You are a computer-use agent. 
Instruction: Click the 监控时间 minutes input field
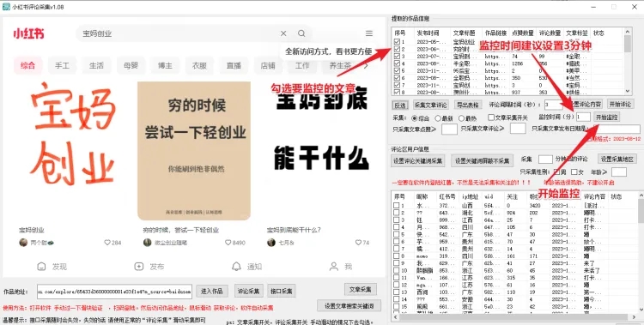coord(583,117)
